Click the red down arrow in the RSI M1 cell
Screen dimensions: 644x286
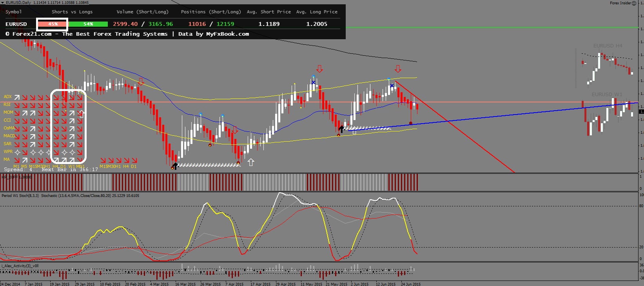point(17,105)
